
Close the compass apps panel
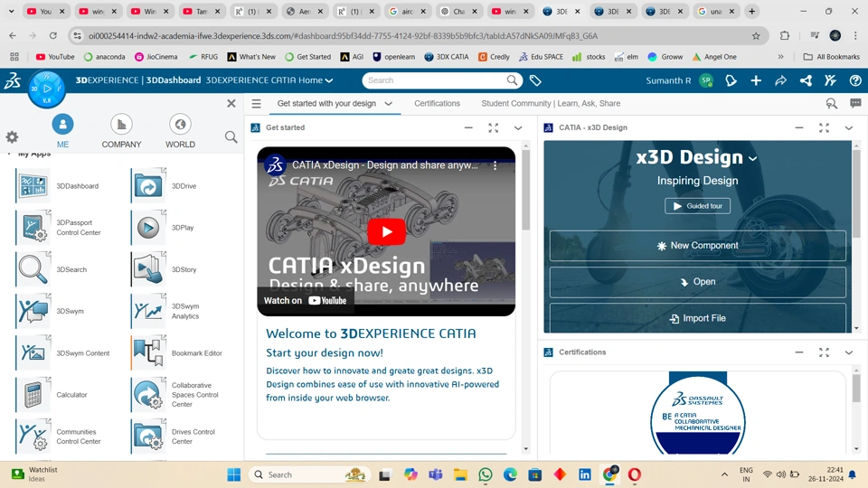[231, 103]
